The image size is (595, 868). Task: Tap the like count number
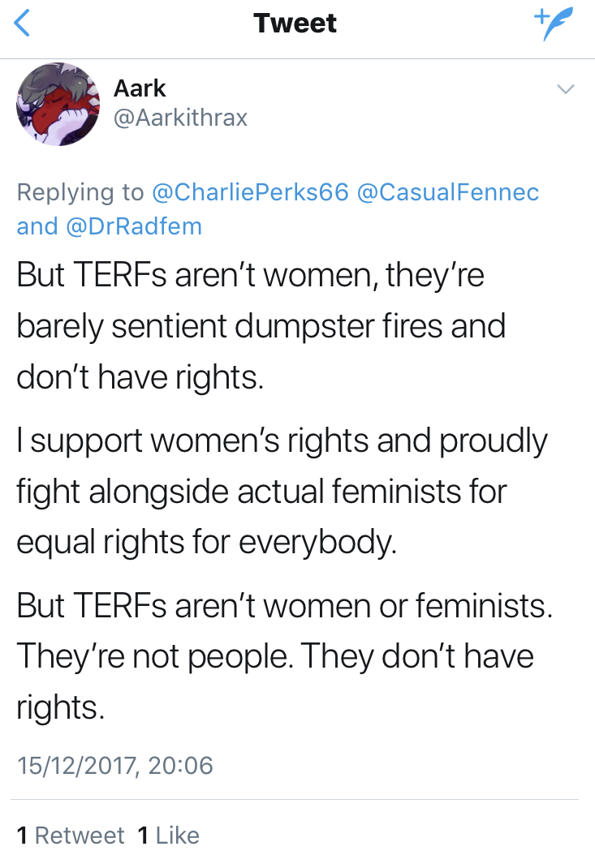click(143, 836)
